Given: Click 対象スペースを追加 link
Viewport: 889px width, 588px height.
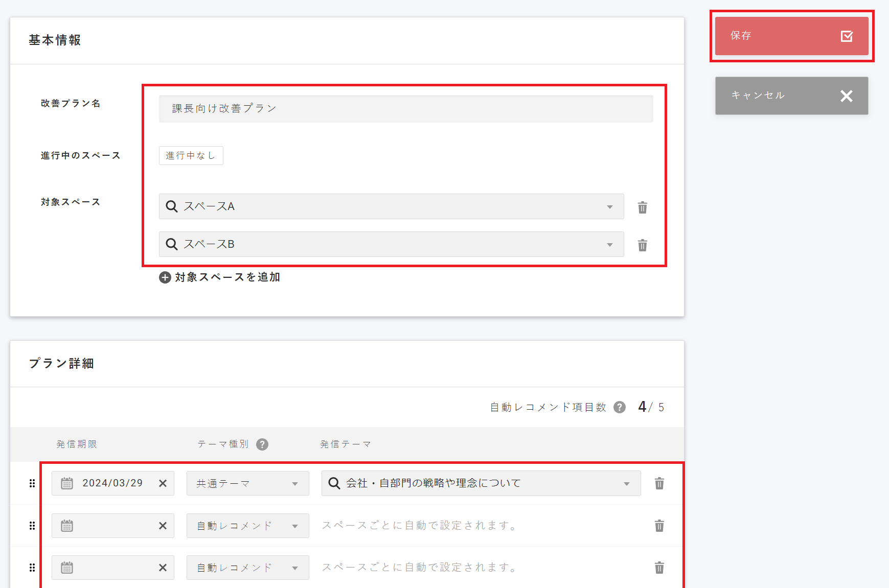Looking at the screenshot, I should (220, 277).
